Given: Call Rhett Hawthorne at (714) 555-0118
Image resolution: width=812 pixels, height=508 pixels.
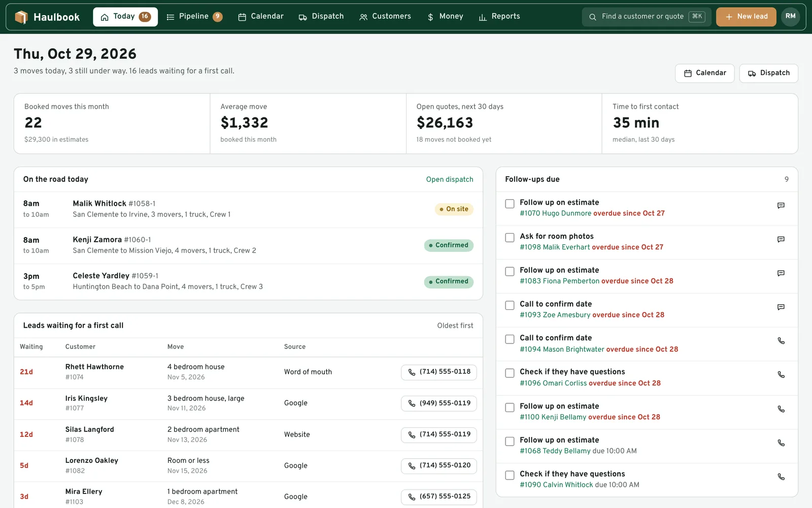Looking at the screenshot, I should coord(439,372).
